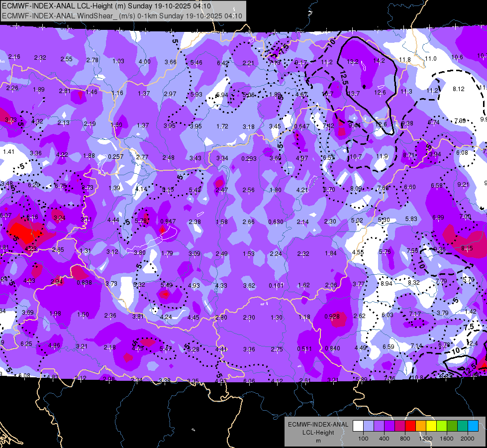
Task: Click the 0.293 grid value
Action: click(x=249, y=159)
